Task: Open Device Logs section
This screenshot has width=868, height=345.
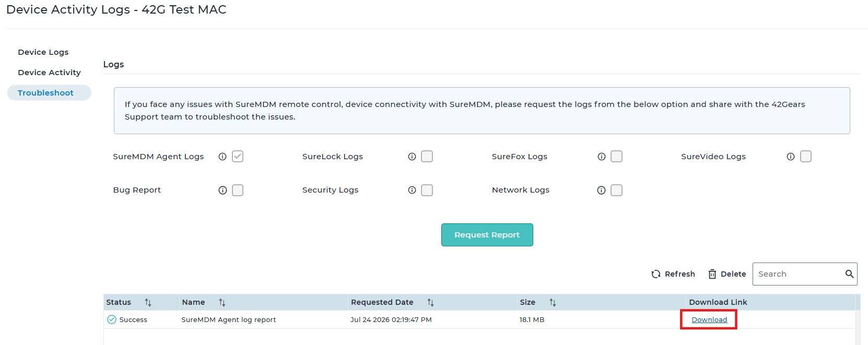Action: [43, 52]
